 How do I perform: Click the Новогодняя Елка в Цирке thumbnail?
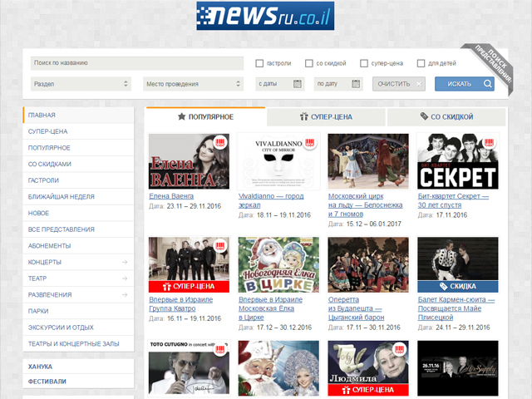[278, 264]
